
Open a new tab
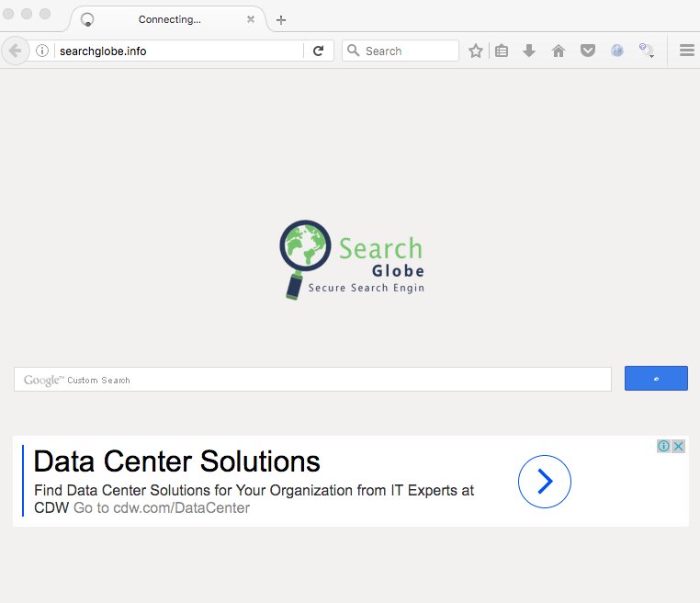tap(281, 20)
